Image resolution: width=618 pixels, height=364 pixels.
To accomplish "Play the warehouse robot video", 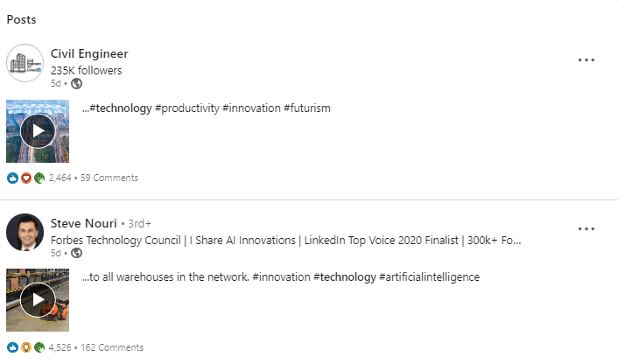I will [38, 300].
